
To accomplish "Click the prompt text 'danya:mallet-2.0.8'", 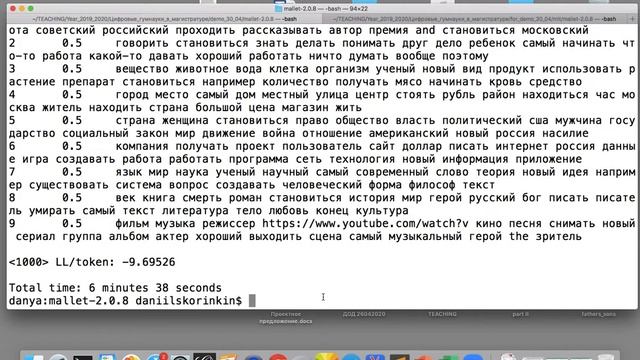I will (x=69, y=301).
